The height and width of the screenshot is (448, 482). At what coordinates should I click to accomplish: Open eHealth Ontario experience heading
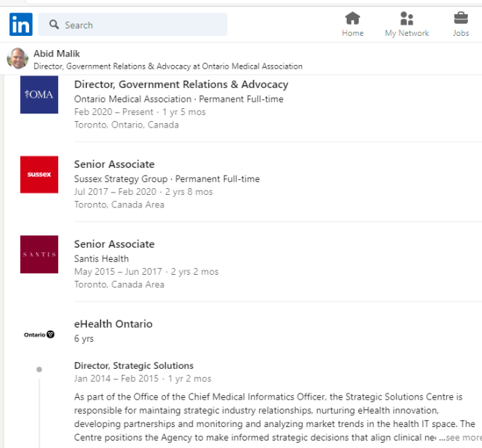113,324
